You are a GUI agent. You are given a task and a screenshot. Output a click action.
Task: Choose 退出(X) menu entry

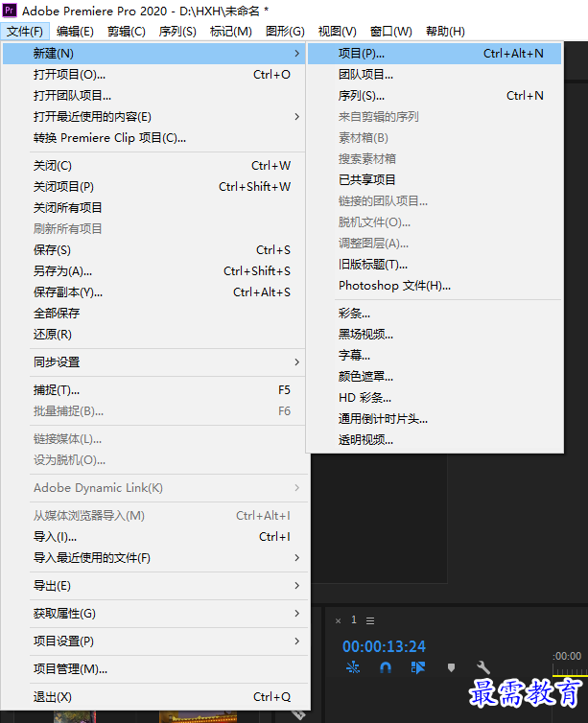[154, 697]
